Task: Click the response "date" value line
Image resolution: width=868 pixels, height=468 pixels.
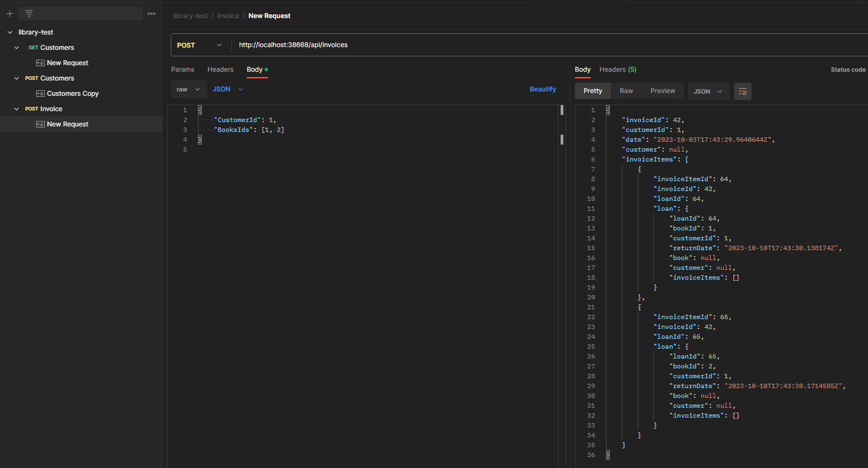Action: point(698,140)
